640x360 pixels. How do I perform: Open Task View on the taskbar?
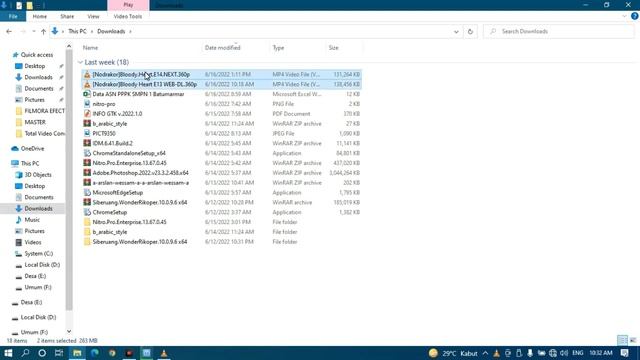(59, 353)
